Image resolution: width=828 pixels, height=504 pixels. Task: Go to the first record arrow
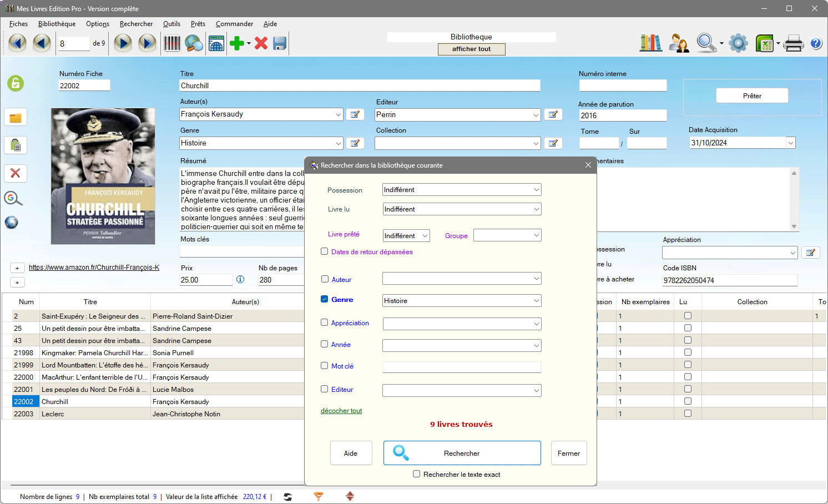[17, 43]
